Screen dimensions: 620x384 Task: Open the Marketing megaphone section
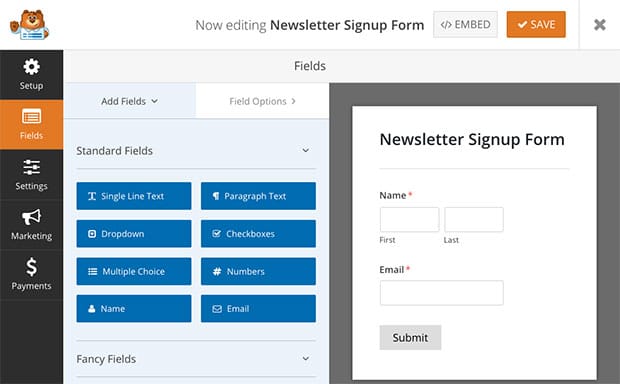pyautogui.click(x=31, y=225)
